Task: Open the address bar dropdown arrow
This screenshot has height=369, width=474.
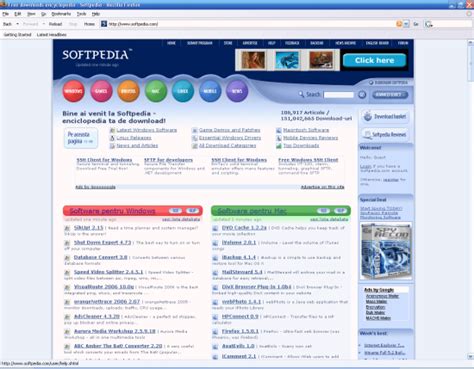Action: point(406,24)
